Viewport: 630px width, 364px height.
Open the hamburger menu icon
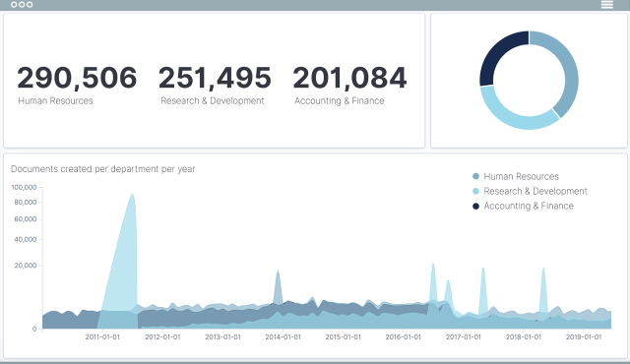pyautogui.click(x=606, y=4)
